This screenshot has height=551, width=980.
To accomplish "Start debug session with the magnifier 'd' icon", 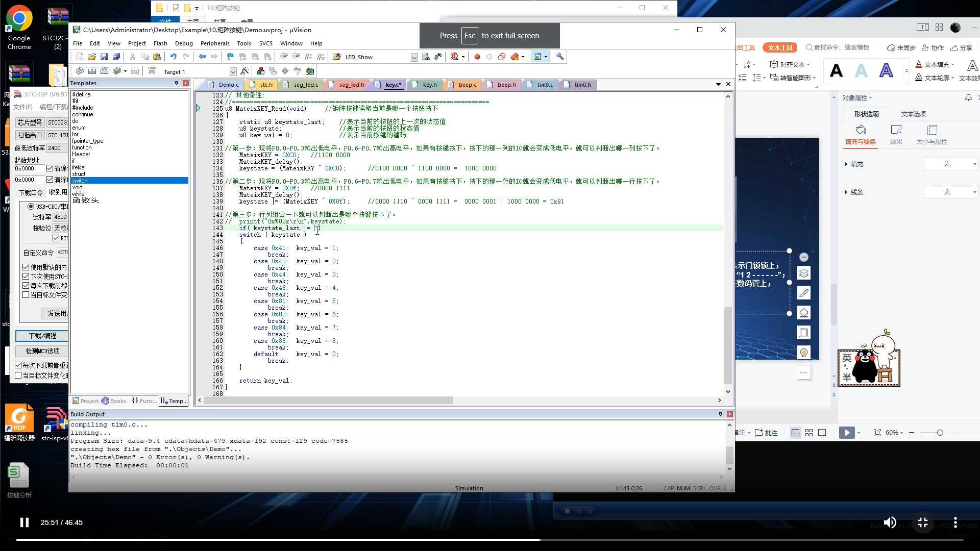I will [x=454, y=57].
